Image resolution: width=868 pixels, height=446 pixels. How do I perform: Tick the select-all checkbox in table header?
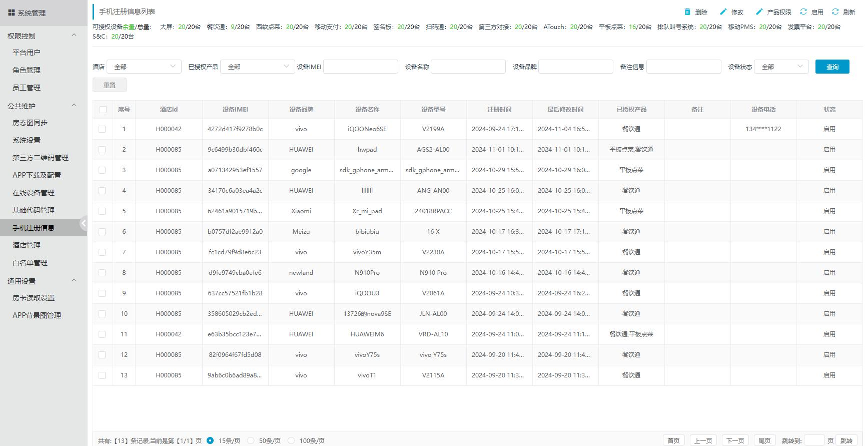[x=103, y=110]
